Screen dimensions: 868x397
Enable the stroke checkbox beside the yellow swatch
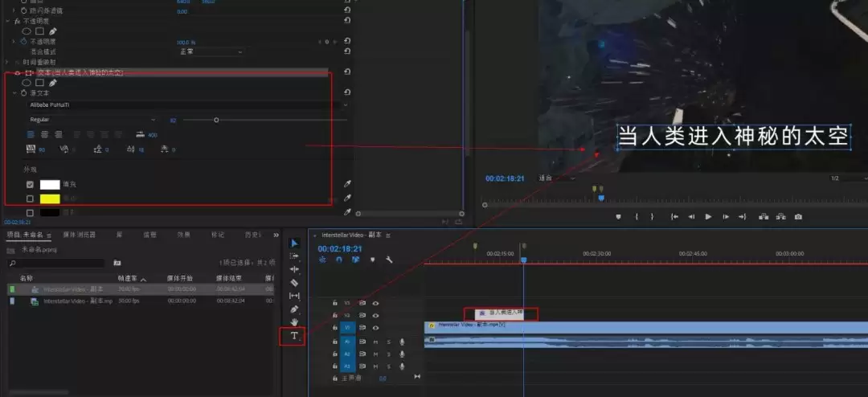click(30, 198)
